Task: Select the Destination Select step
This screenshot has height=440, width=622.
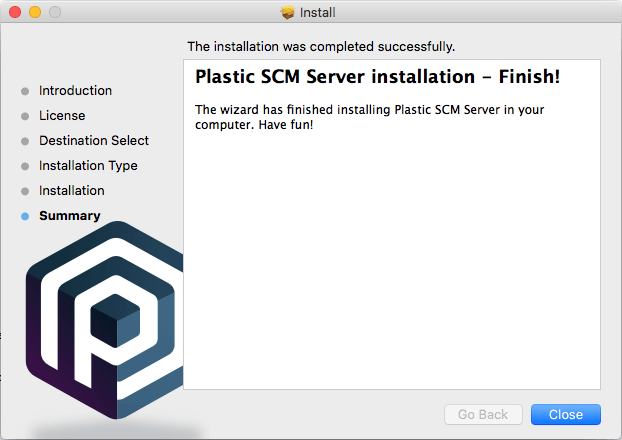Action: tap(94, 140)
